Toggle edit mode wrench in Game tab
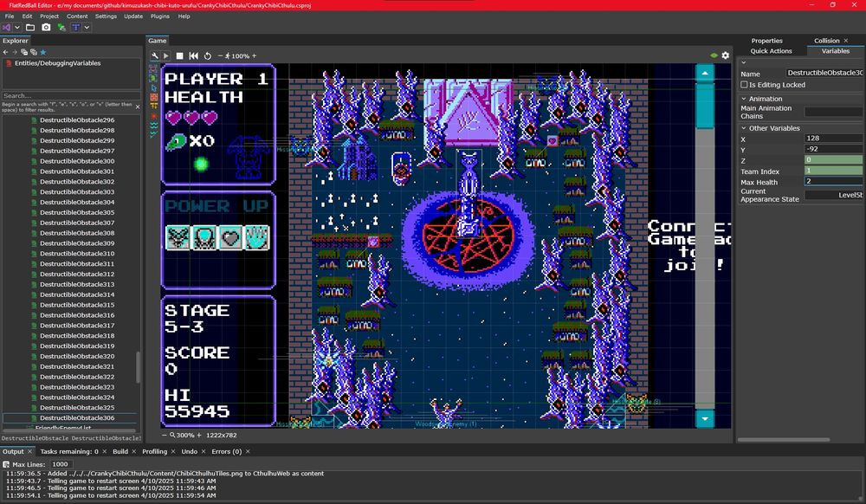This screenshot has height=504, width=866. coord(155,55)
